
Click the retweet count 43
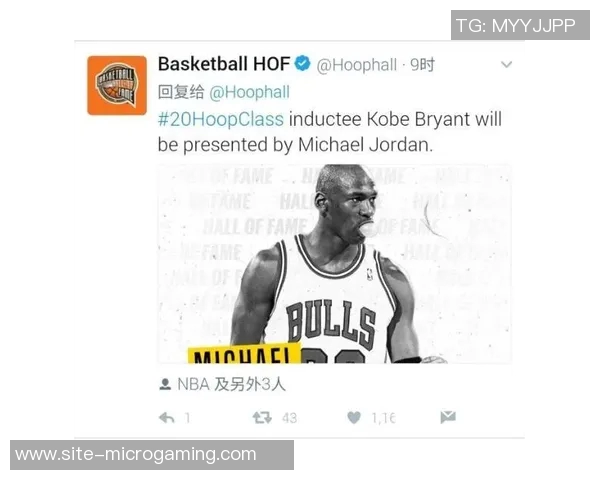coord(289,418)
